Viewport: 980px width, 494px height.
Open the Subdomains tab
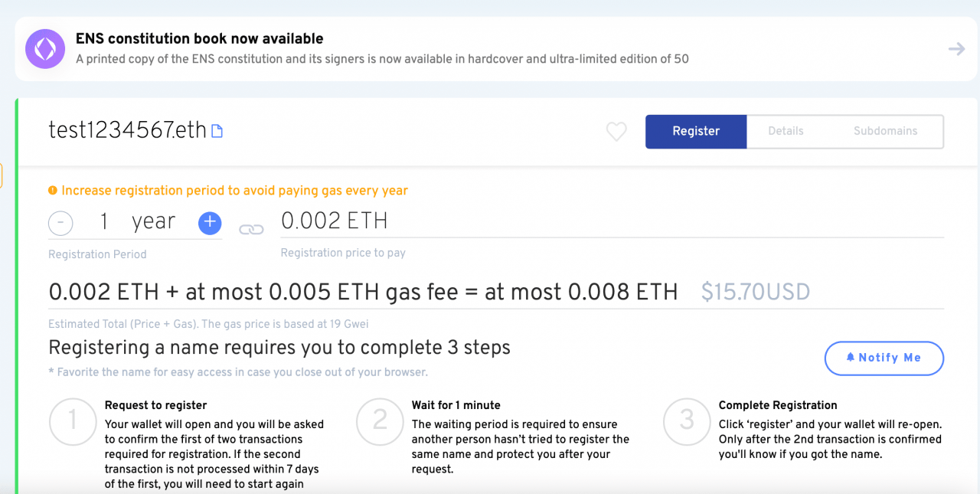[885, 131]
